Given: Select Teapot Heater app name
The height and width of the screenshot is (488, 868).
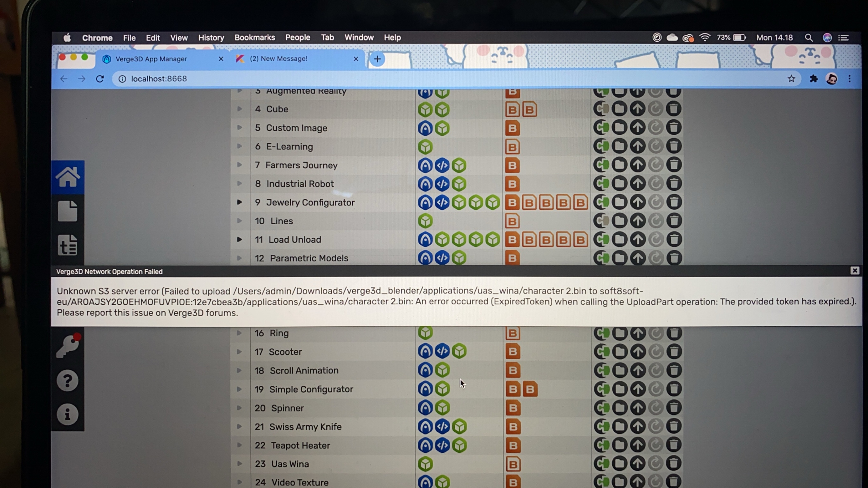Looking at the screenshot, I should (300, 445).
